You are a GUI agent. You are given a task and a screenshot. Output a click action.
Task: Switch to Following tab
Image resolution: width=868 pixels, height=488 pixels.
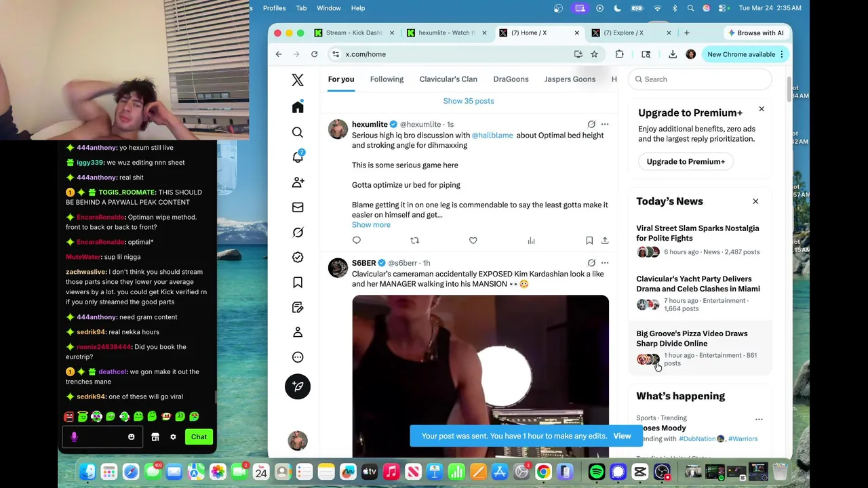[387, 79]
